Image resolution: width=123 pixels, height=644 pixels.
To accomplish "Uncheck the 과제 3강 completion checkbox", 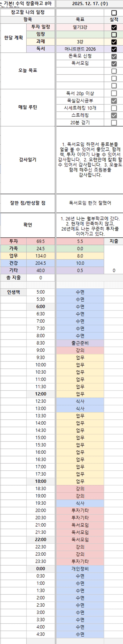I will click(114, 42).
